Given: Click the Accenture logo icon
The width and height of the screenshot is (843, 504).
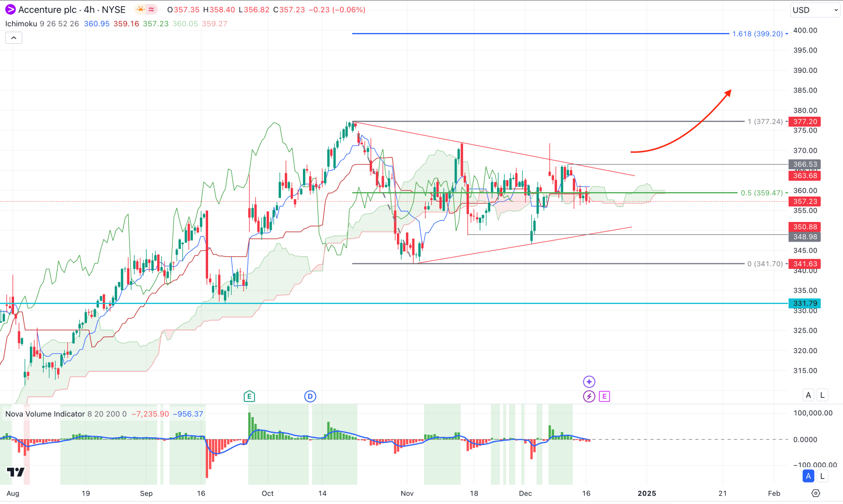Looking at the screenshot, I should [x=10, y=9].
